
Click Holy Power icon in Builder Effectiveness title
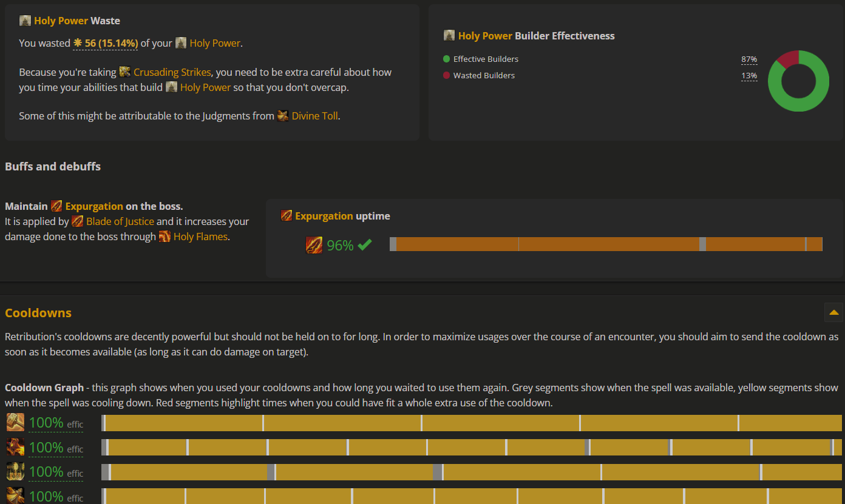coord(449,36)
